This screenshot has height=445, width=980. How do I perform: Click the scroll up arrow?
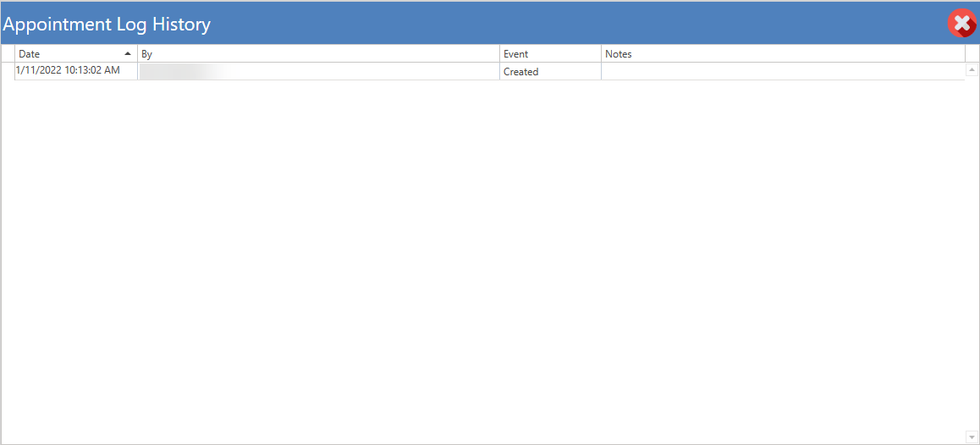point(972,70)
